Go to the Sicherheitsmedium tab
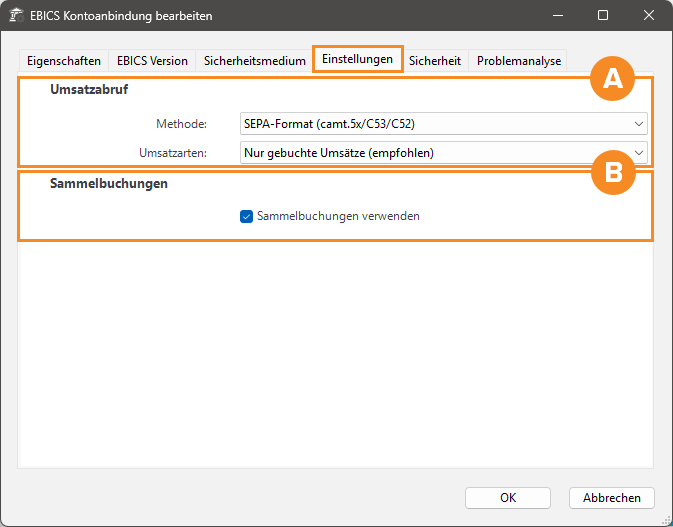 click(254, 61)
